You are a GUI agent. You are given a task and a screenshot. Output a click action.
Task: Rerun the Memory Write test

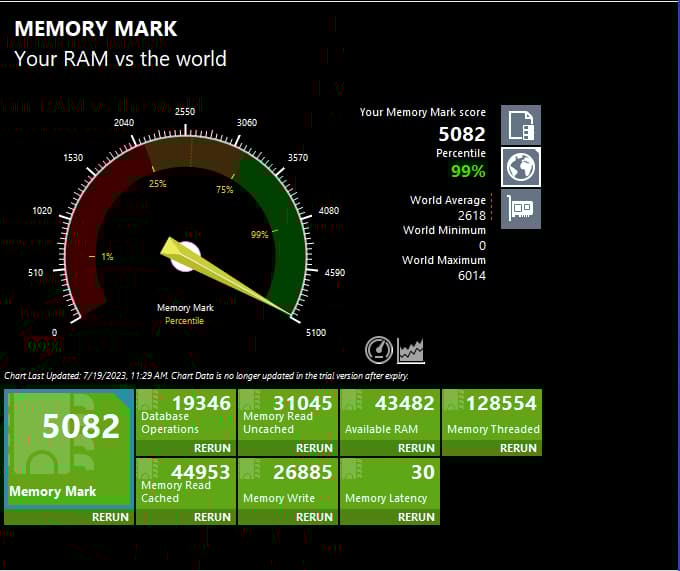(x=314, y=517)
